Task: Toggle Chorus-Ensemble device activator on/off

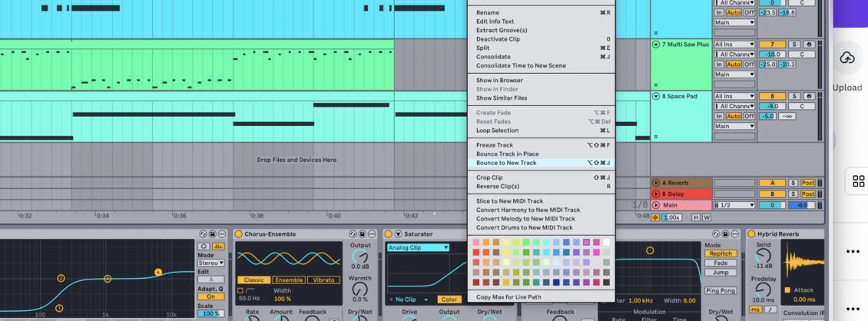Action: point(239,233)
